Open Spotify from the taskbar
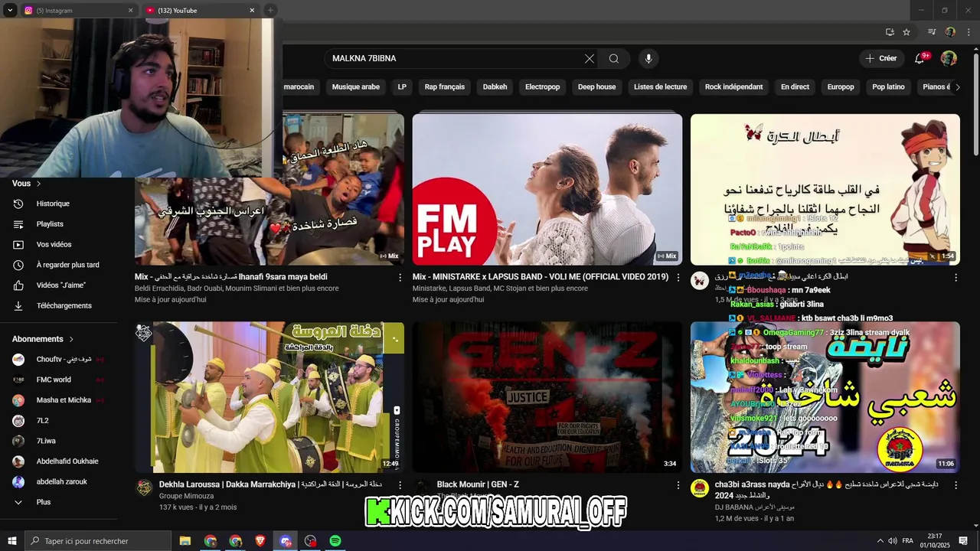Viewport: 980px width, 551px height. click(x=335, y=541)
